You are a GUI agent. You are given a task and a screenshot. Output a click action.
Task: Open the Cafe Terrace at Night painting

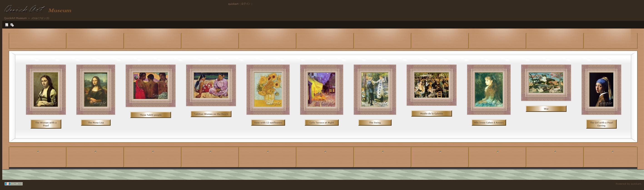pos(321,89)
